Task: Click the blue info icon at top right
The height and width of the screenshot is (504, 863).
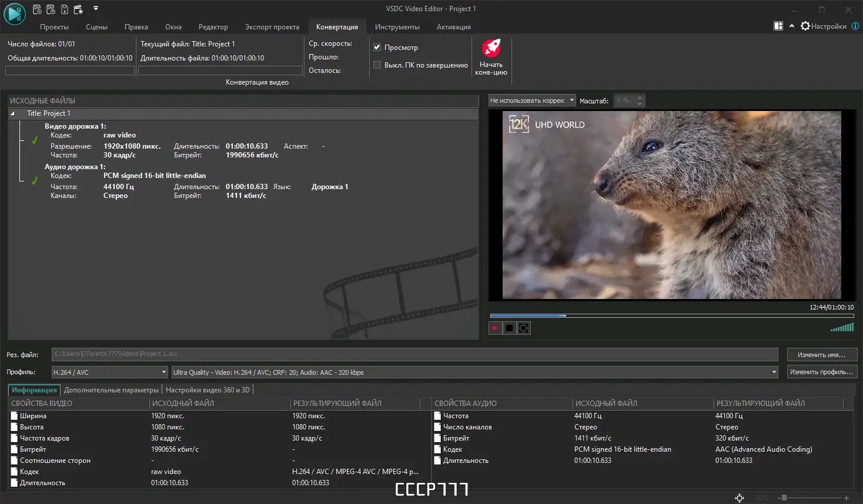Action: [x=855, y=26]
